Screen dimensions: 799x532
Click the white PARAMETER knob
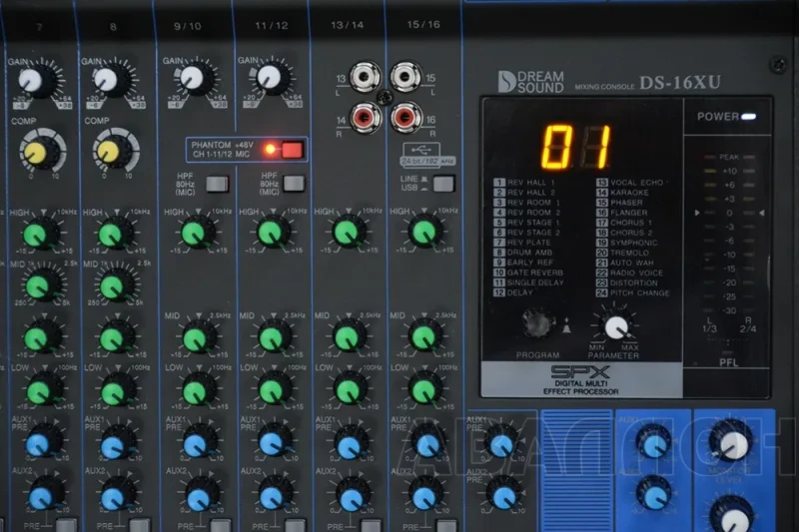point(616,326)
